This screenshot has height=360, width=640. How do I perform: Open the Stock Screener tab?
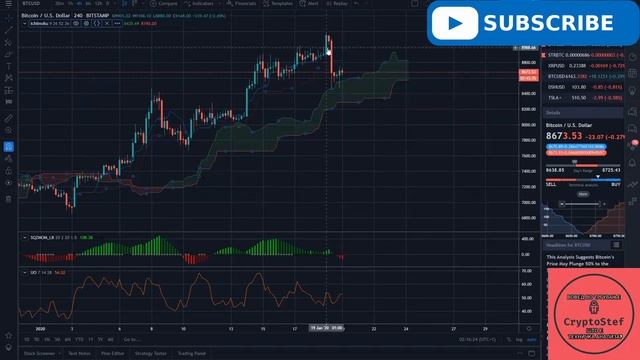pyautogui.click(x=39, y=353)
